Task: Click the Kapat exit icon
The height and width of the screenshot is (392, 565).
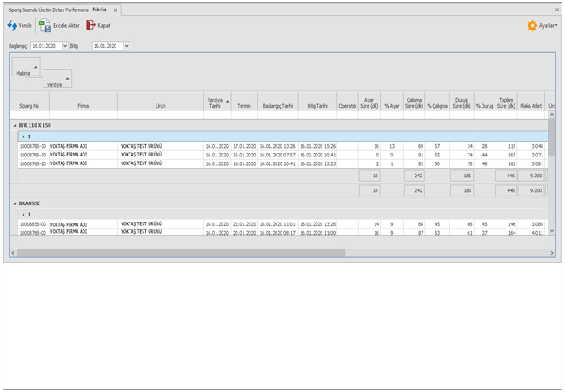Action: coord(90,26)
